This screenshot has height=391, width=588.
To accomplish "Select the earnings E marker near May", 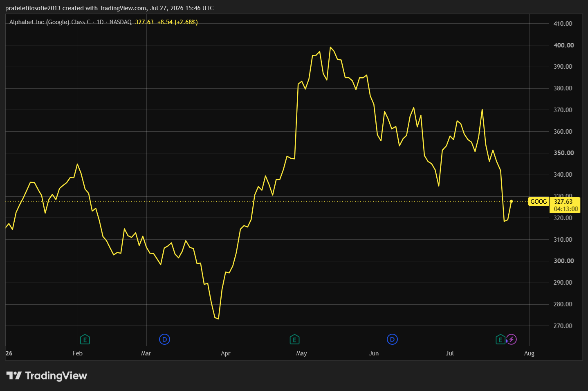I will coord(294,339).
